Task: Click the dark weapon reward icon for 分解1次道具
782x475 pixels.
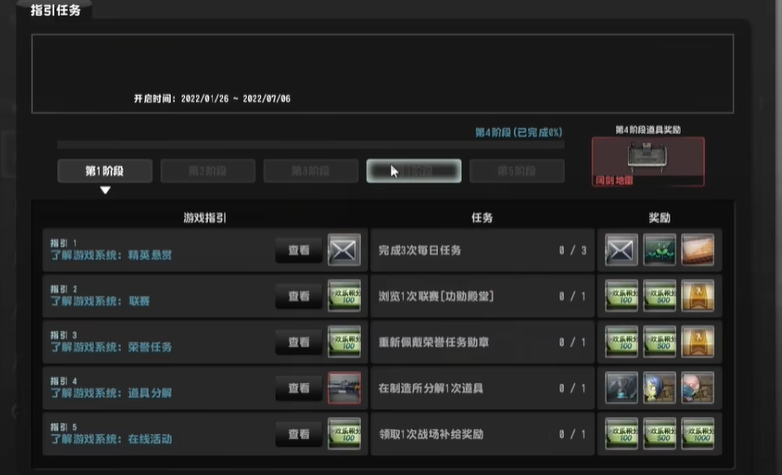Action: point(621,387)
